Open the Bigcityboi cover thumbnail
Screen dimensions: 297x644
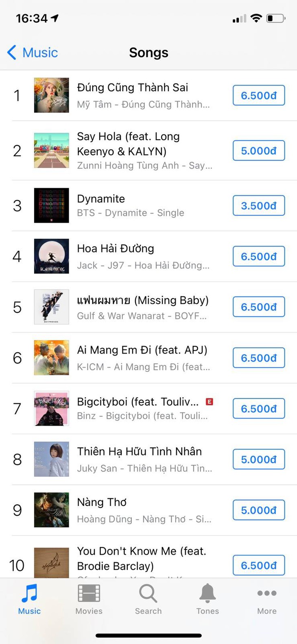click(x=51, y=409)
